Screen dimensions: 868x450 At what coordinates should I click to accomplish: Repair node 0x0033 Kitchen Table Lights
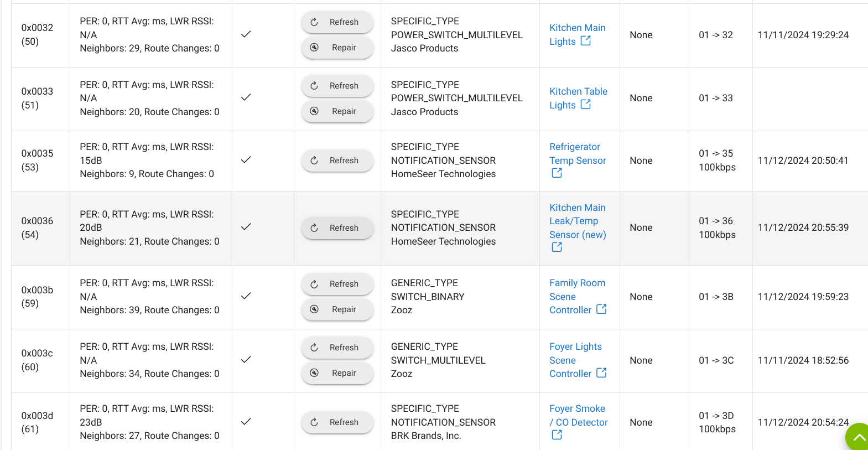337,111
